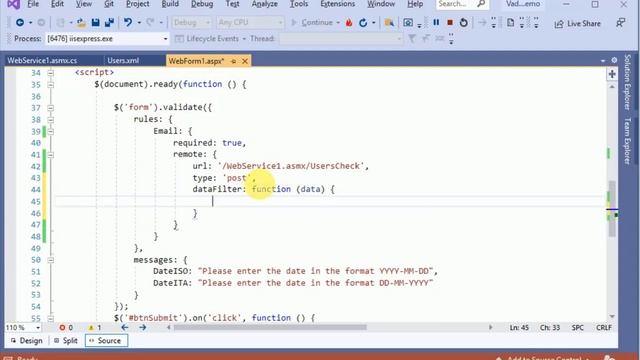The width and height of the screenshot is (640, 360).
Task: Collapse the messages block at line 50
Action: (x=51, y=260)
